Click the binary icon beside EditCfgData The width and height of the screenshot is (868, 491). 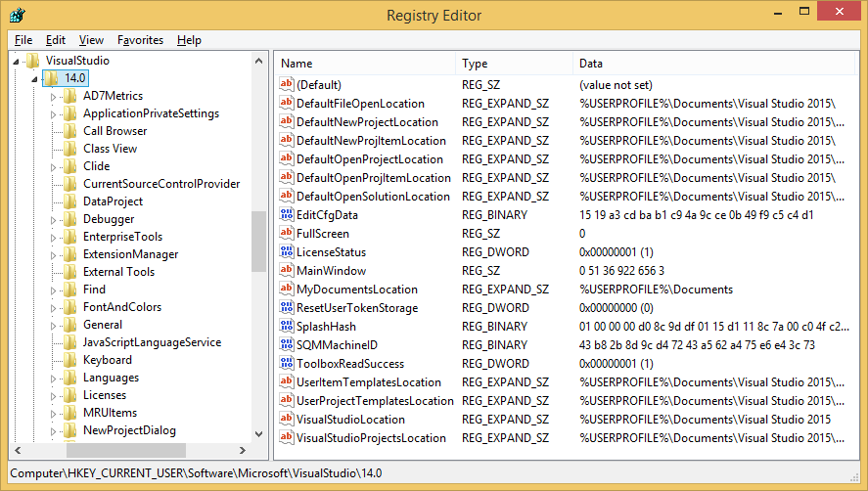[x=286, y=214]
